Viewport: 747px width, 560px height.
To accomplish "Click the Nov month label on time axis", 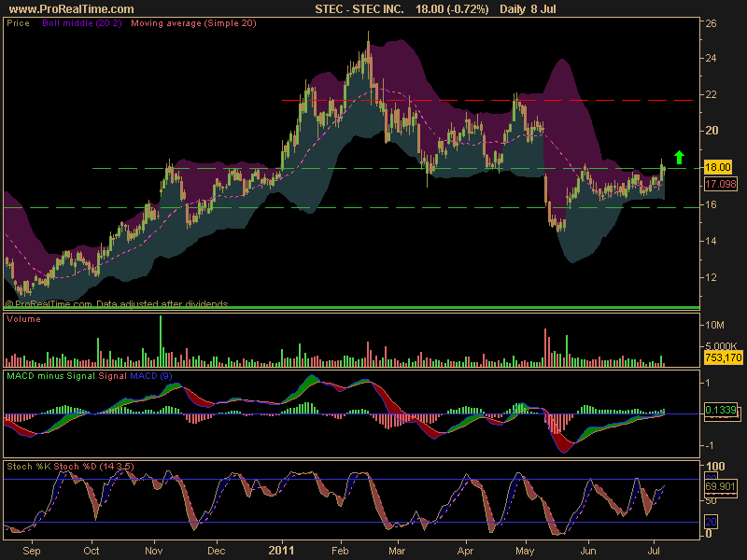I will 153,551.
